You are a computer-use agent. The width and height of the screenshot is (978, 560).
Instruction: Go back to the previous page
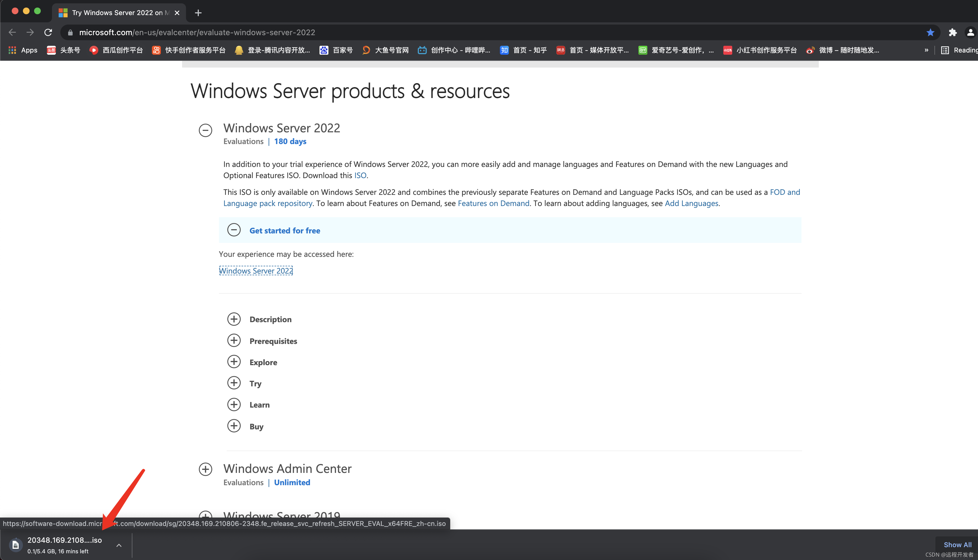(12, 32)
